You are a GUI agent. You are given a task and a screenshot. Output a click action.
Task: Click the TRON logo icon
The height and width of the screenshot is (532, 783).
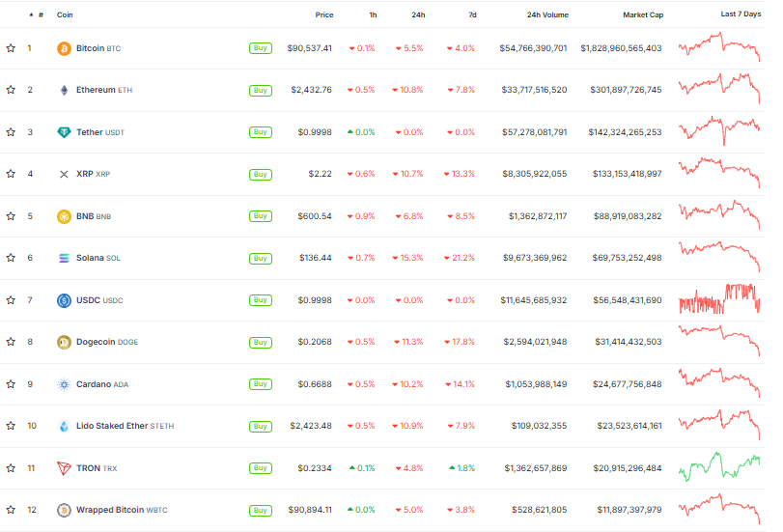65,468
